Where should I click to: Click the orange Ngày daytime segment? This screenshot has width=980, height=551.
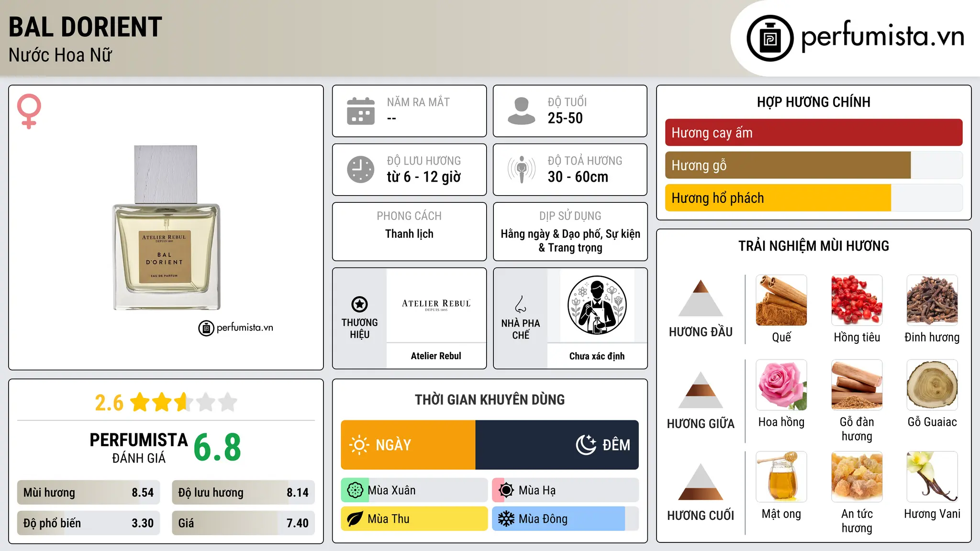click(x=408, y=445)
